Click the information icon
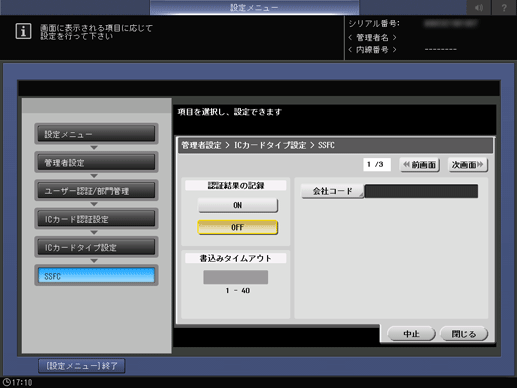This screenshot has height=388, width=517. point(23,31)
